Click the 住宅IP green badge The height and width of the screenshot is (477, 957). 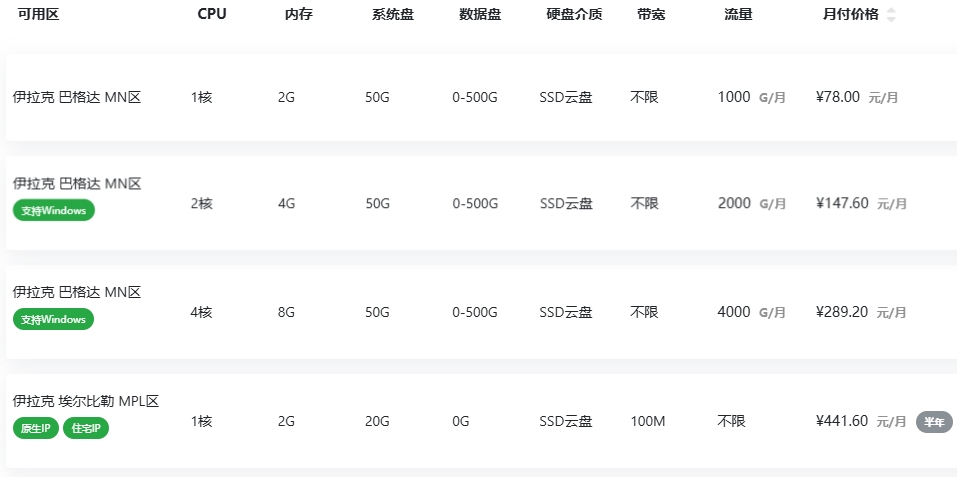pos(87,428)
